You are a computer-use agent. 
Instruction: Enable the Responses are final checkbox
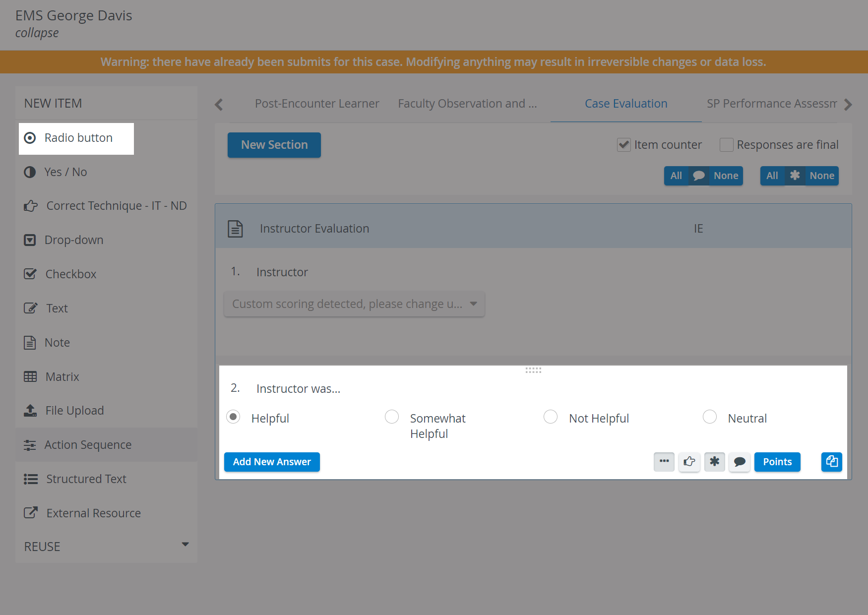point(727,145)
